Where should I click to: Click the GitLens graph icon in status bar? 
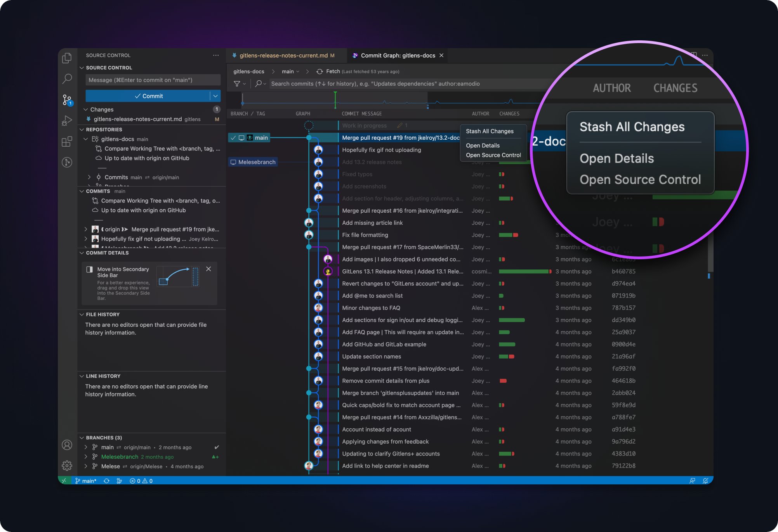point(119,481)
